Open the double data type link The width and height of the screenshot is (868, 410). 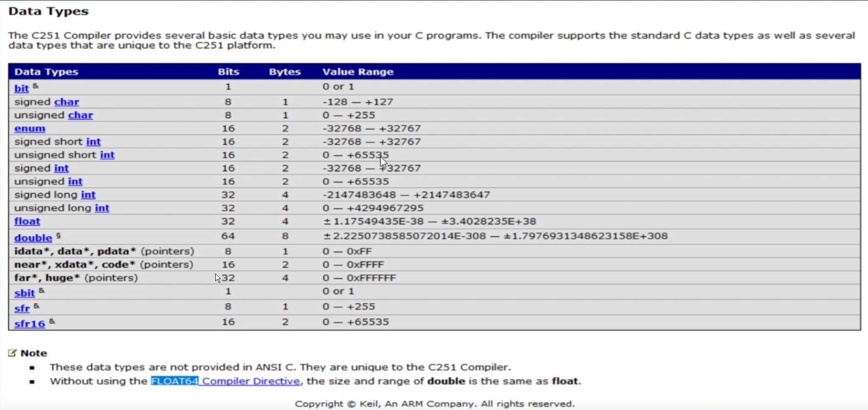pyautogui.click(x=33, y=238)
